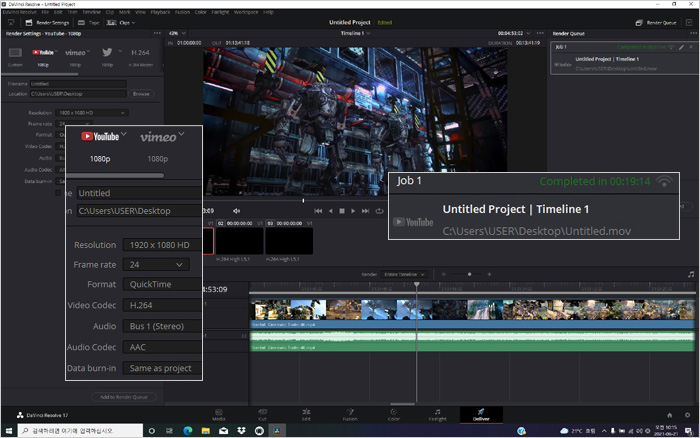Toggle the Render Queue panel button
The image size is (700, 438).
(656, 22)
